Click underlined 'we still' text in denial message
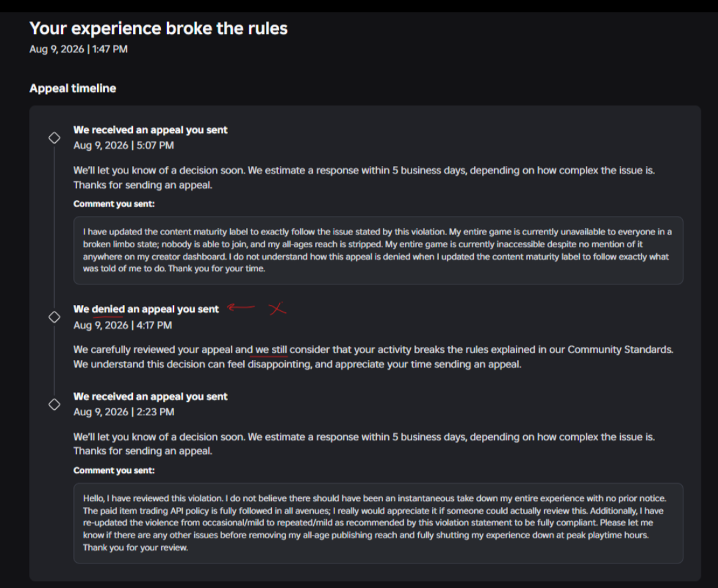The width and height of the screenshot is (718, 588). click(271, 349)
